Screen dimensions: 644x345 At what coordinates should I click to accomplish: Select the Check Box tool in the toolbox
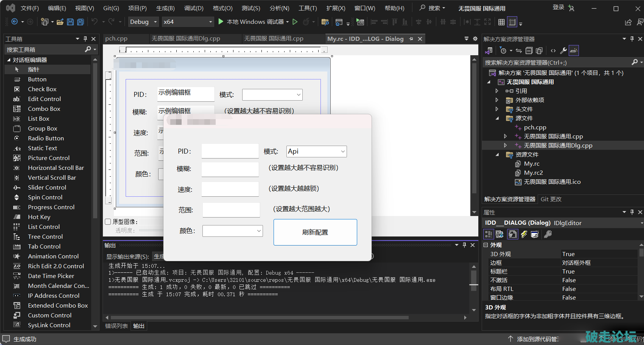(x=42, y=89)
